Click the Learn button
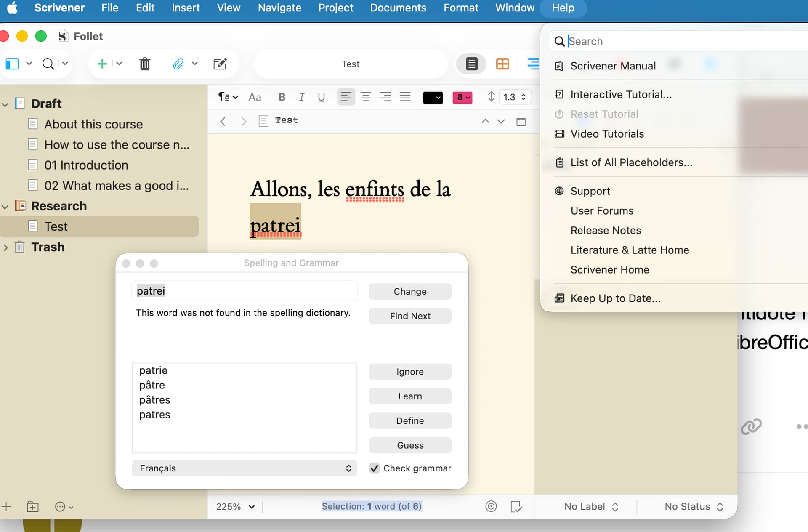The height and width of the screenshot is (532, 808). click(x=410, y=396)
